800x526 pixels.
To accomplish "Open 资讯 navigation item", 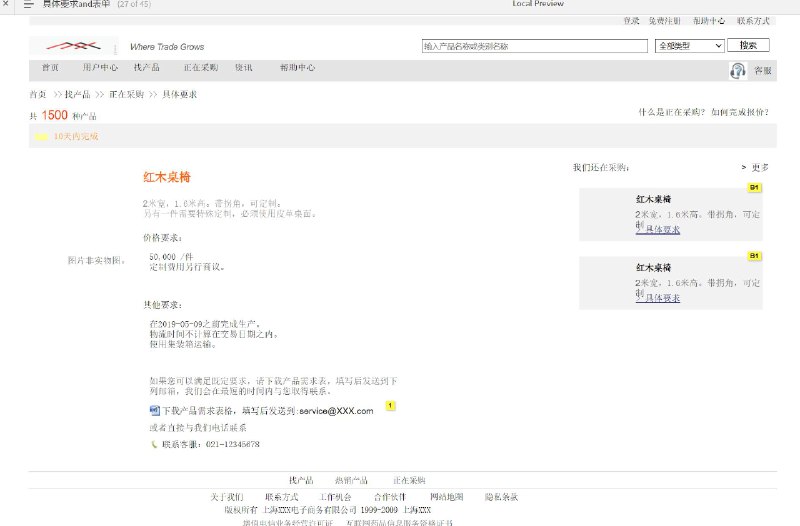I will coord(243,67).
